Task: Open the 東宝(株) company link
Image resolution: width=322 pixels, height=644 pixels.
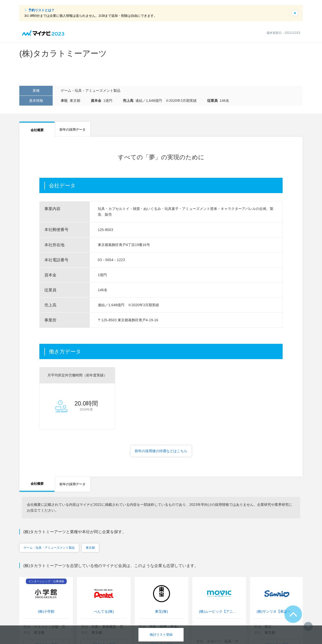Action: coord(162,611)
